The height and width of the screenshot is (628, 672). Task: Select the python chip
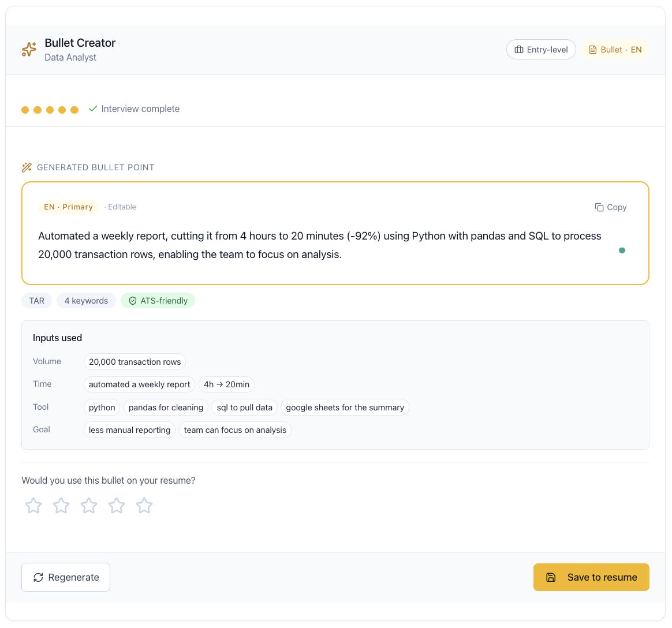coord(102,408)
